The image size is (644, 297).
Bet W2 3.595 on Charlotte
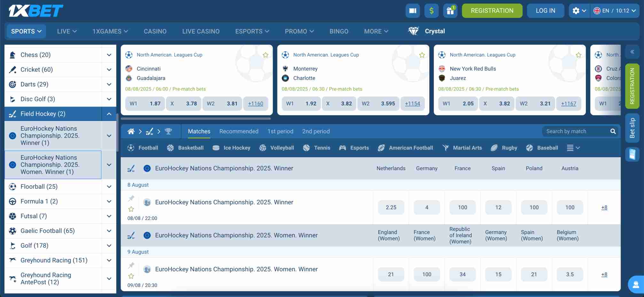[378, 103]
